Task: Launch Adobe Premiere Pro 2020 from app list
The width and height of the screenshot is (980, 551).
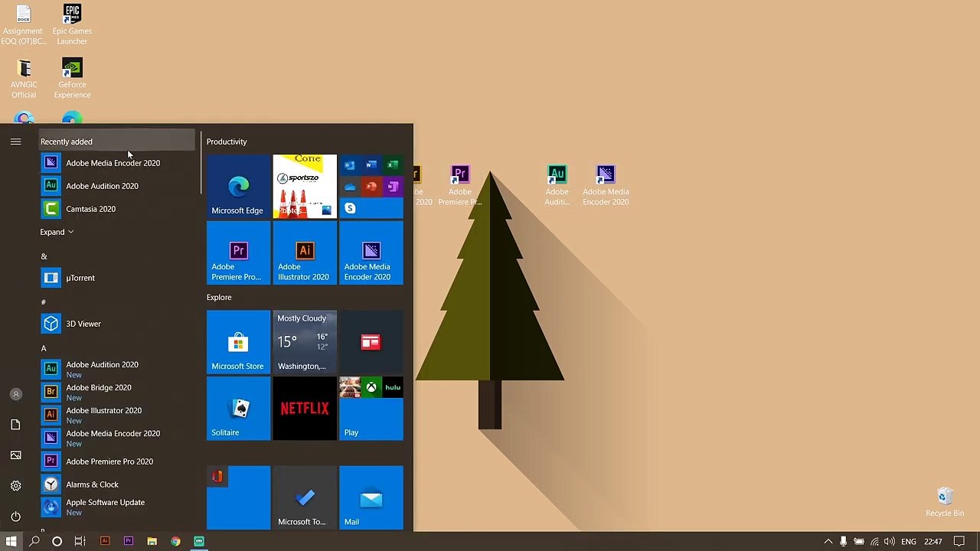Action: point(116,461)
